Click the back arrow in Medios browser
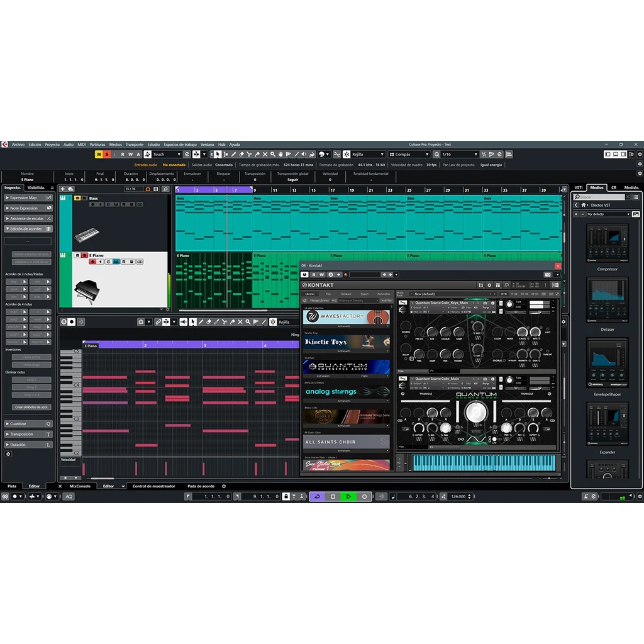Image resolution: width=644 pixels, height=644 pixels. click(x=576, y=205)
